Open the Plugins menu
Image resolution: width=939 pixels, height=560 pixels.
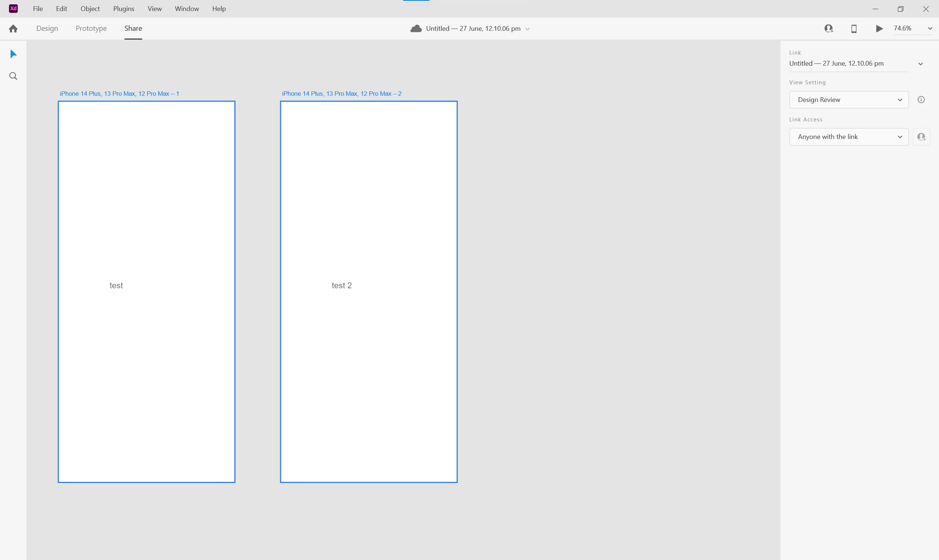pyautogui.click(x=123, y=8)
